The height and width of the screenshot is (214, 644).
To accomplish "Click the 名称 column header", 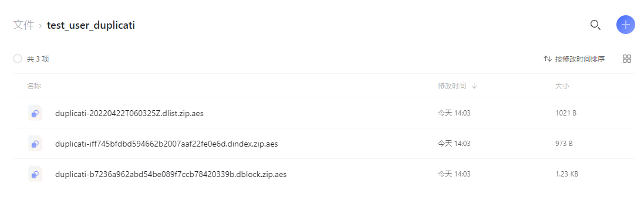I will click(x=34, y=86).
